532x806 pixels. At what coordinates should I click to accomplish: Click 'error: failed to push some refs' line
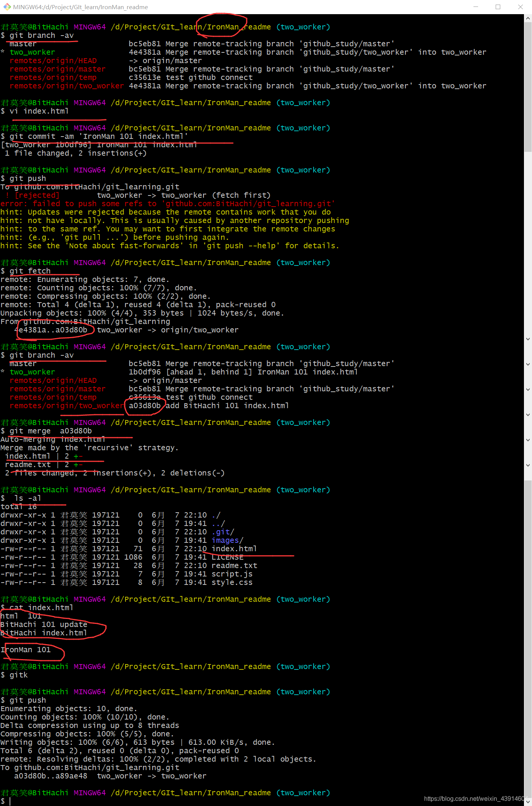168,204
